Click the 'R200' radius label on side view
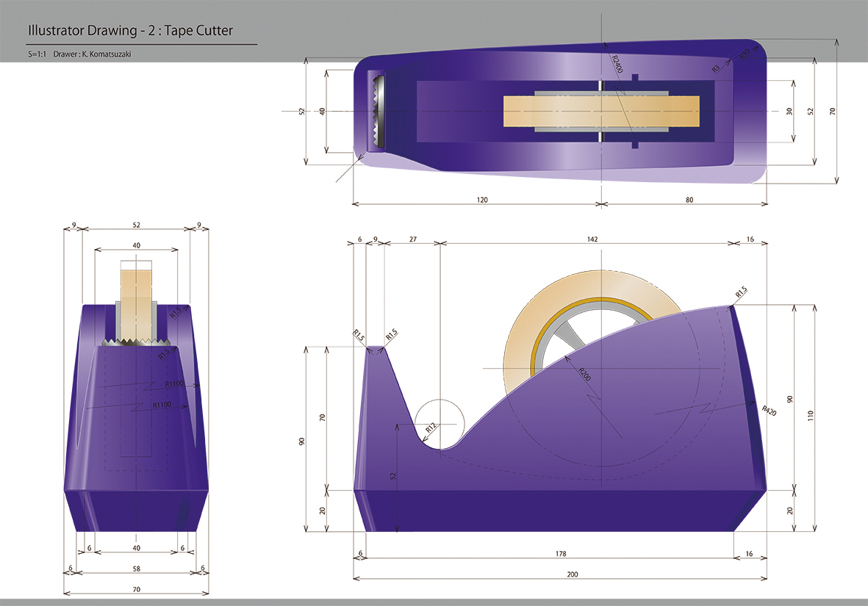This screenshot has width=868, height=606. click(x=584, y=374)
